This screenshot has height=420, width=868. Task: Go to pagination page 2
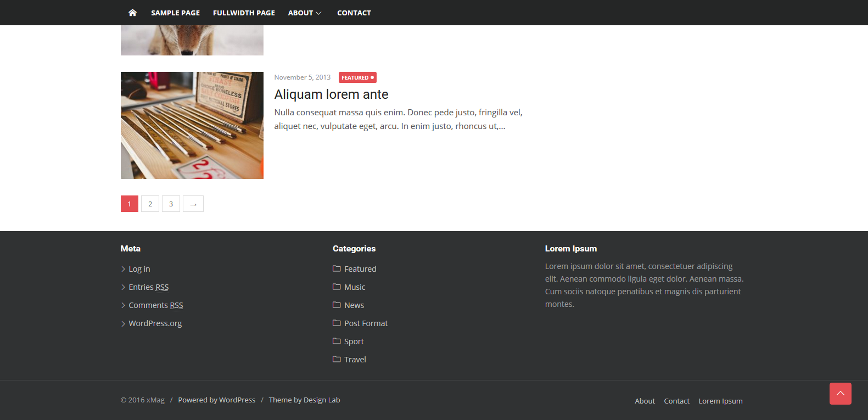[x=150, y=204]
